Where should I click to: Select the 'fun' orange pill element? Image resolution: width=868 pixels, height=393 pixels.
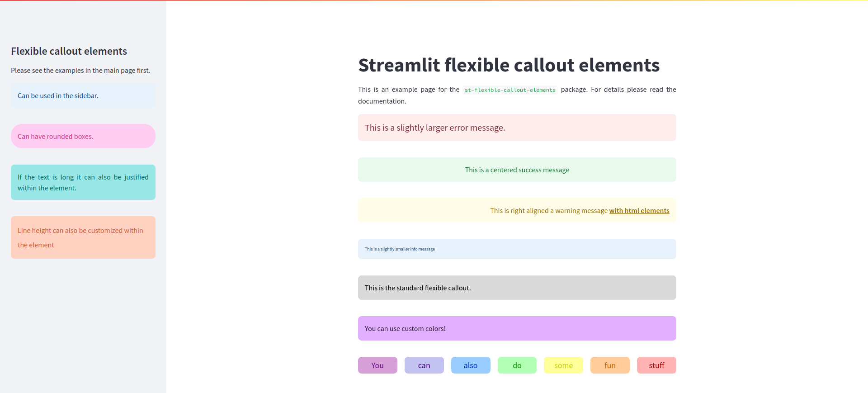[610, 365]
